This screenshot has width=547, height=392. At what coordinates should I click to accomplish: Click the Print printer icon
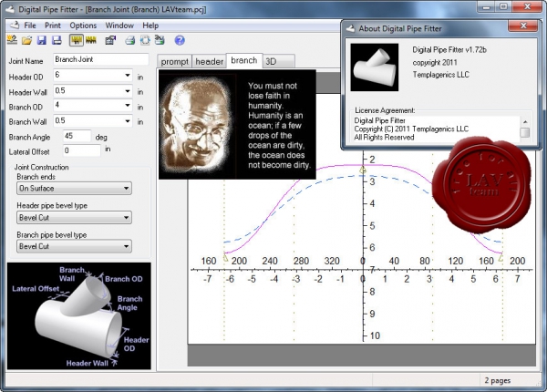pos(130,40)
